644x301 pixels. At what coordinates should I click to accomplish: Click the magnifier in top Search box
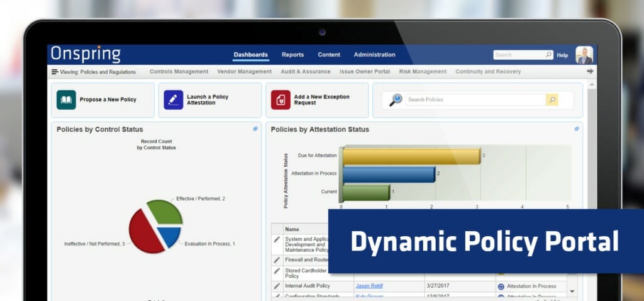548,55
